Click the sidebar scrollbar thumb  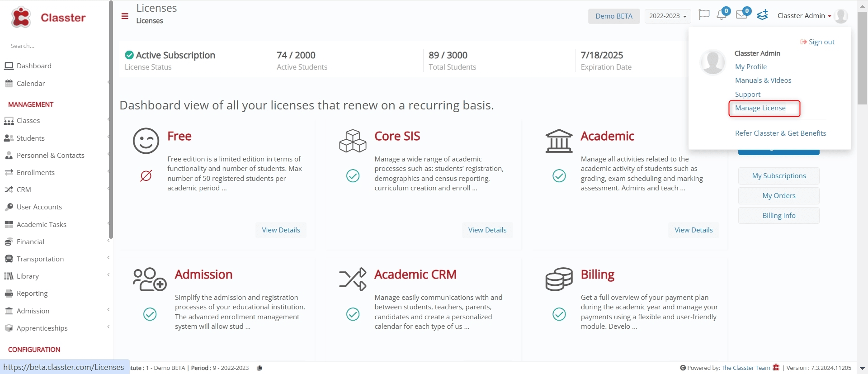(x=111, y=120)
